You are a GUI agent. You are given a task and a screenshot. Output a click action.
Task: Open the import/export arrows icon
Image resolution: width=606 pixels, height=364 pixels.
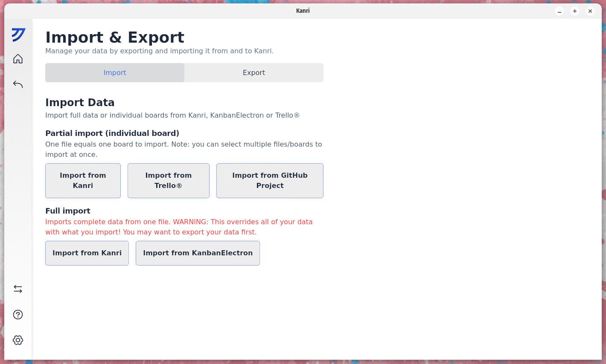(18, 289)
